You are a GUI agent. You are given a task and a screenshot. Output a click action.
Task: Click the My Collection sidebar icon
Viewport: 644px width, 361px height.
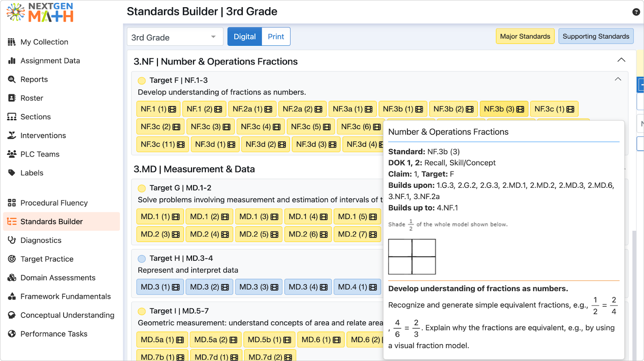tap(12, 42)
